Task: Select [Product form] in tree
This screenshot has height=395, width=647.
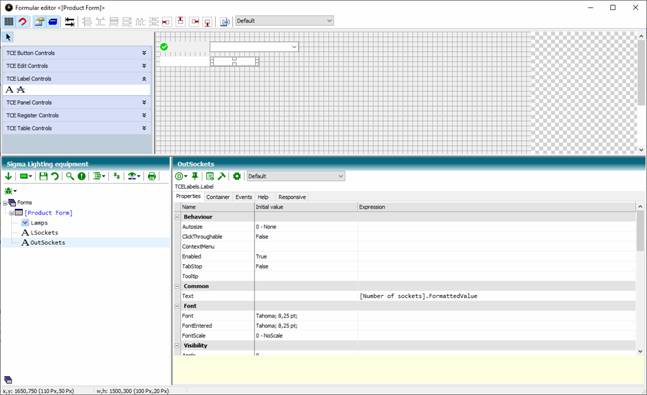Action: [x=48, y=213]
